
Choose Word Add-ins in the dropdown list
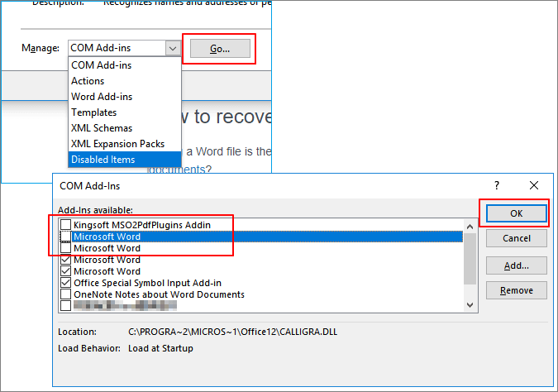[x=101, y=97]
